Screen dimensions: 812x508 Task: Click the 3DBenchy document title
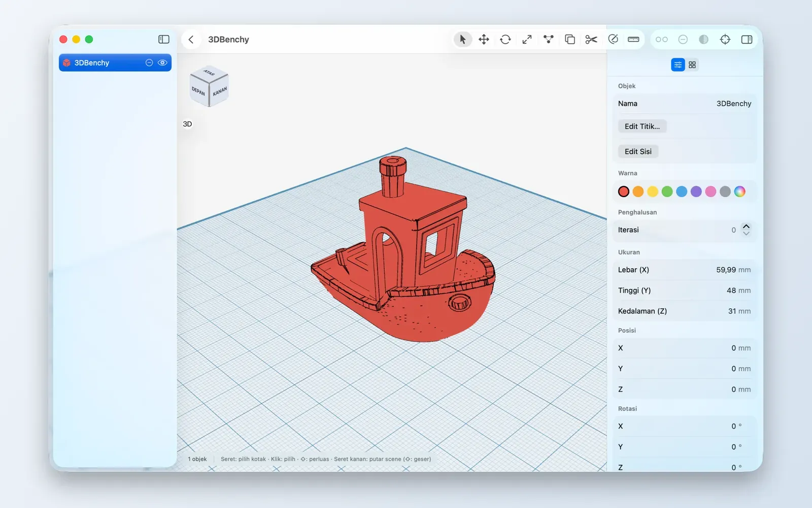click(228, 40)
